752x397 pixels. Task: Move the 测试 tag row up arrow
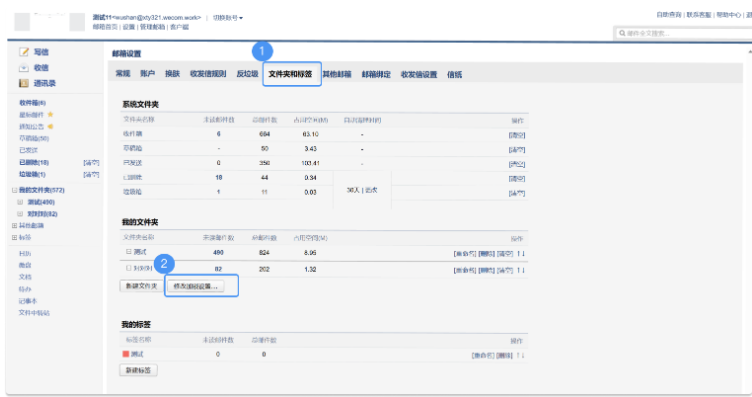click(x=518, y=355)
